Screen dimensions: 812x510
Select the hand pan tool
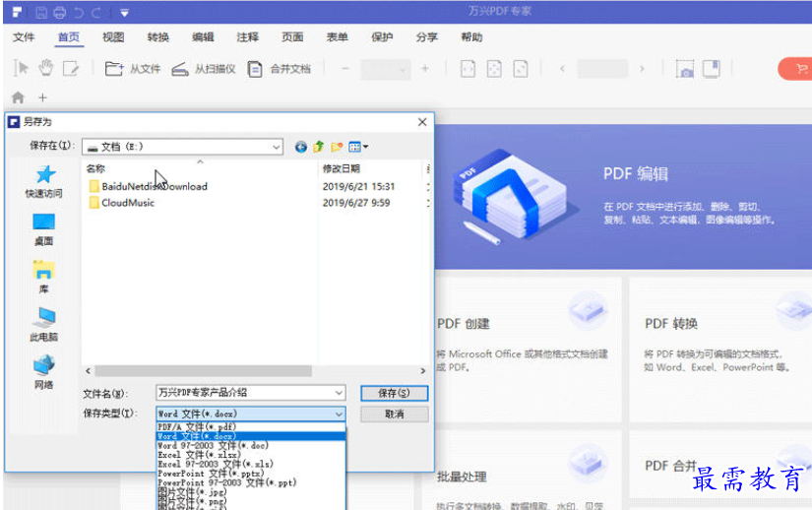tap(46, 68)
